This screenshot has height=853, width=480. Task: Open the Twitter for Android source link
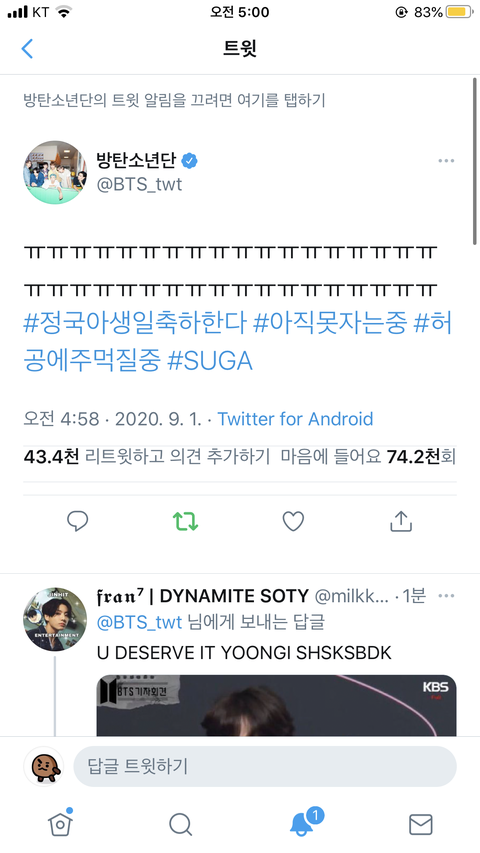tap(296, 419)
